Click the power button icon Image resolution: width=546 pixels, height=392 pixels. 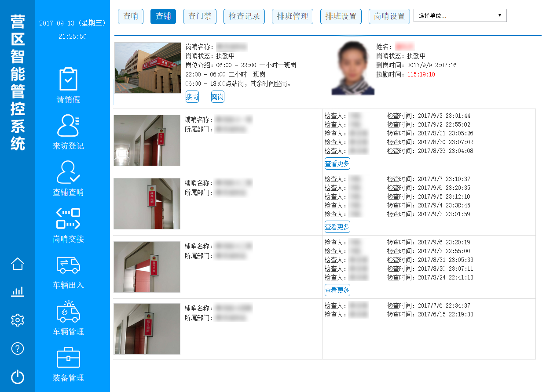click(x=18, y=377)
